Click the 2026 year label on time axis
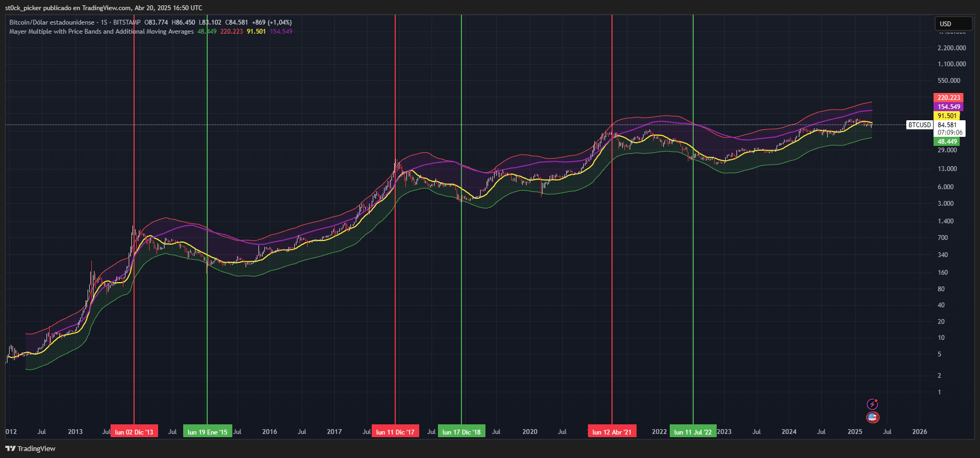The width and height of the screenshot is (980, 458). [x=920, y=432]
